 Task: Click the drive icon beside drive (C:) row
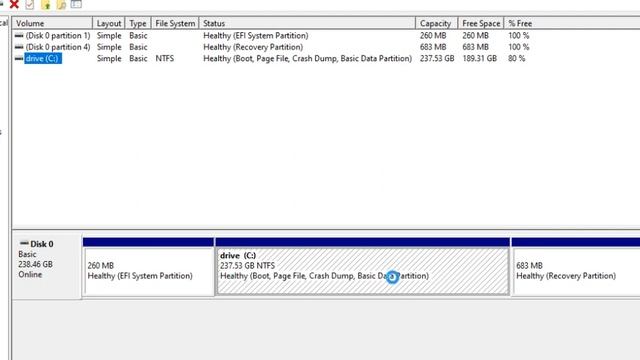pyautogui.click(x=19, y=58)
